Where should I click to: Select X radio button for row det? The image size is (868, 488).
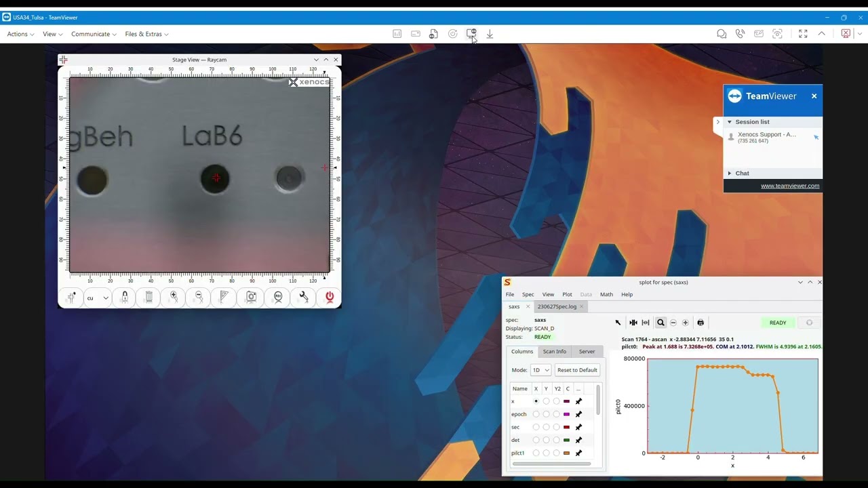click(x=536, y=440)
